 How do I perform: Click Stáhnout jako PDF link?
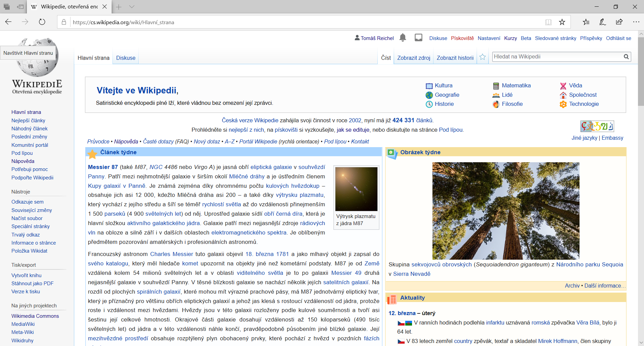click(33, 283)
